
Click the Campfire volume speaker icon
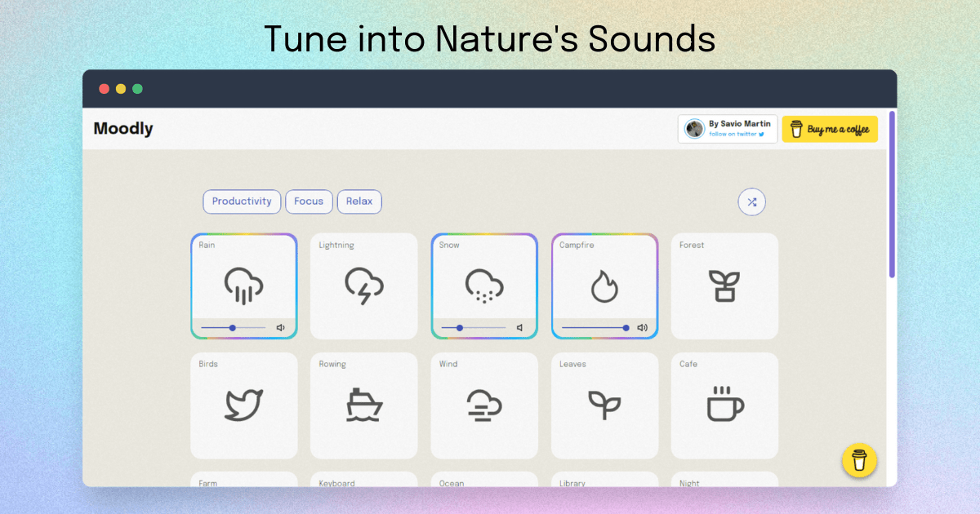[x=642, y=328]
